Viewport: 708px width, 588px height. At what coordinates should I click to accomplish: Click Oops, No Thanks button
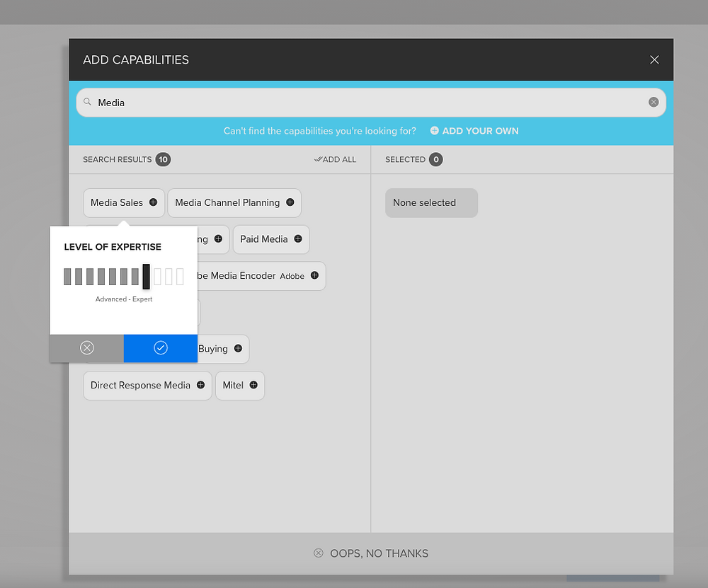[371, 553]
